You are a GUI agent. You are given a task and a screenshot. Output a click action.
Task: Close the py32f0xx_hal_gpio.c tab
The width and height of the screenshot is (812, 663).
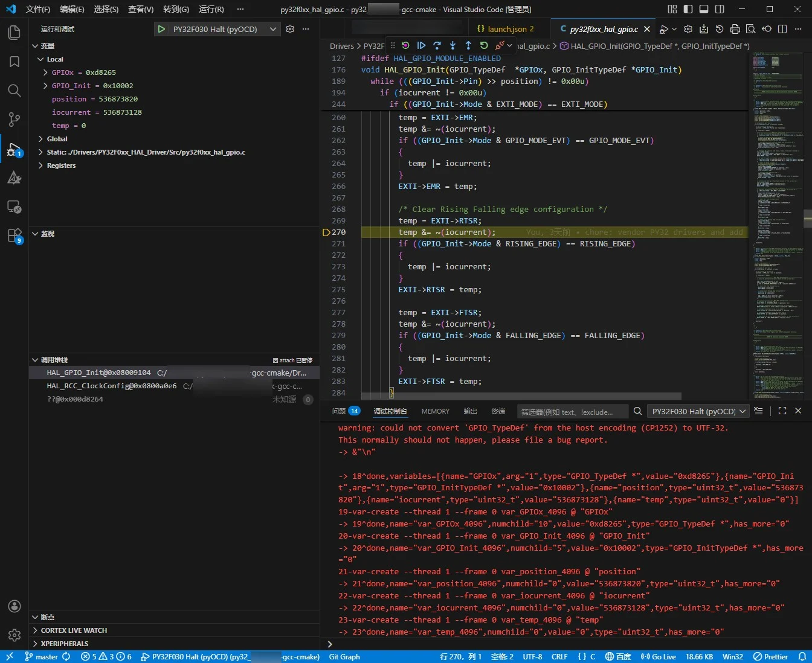tap(647, 29)
